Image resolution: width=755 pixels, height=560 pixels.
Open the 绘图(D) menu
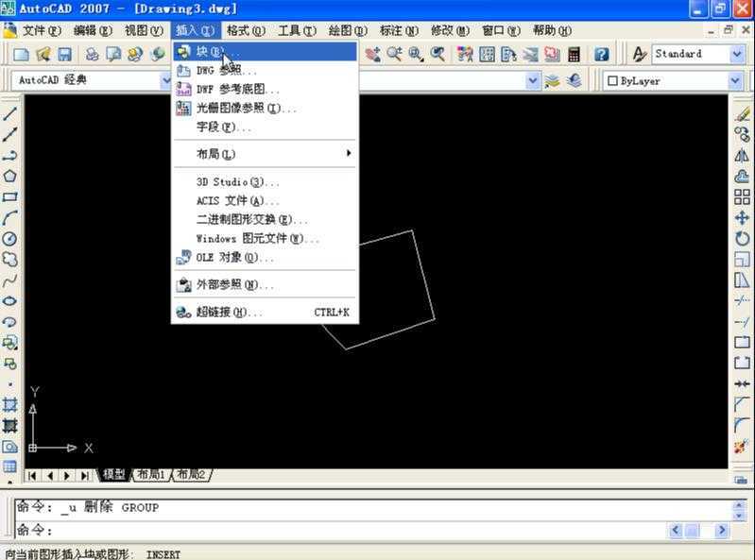348,31
